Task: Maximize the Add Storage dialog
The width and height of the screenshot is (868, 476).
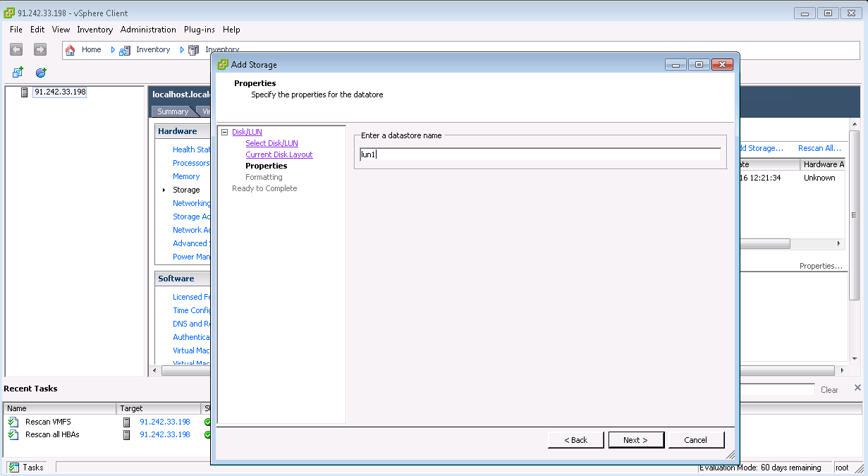Action: (x=698, y=64)
